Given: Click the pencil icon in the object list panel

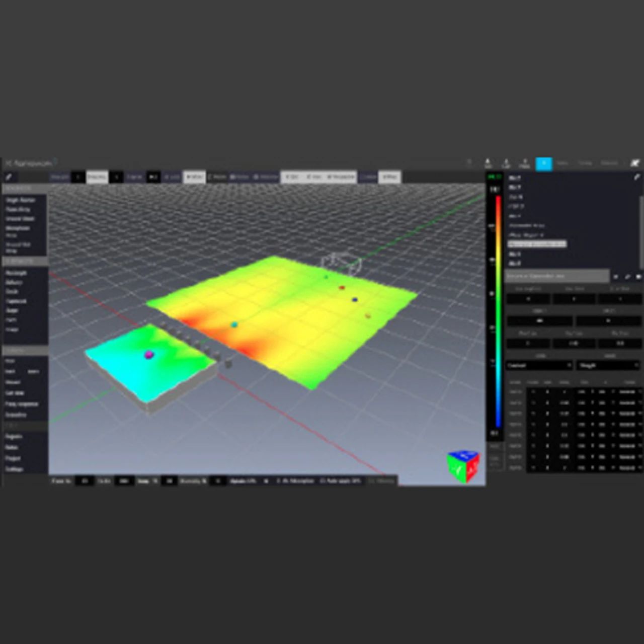Looking at the screenshot, I should [x=636, y=177].
